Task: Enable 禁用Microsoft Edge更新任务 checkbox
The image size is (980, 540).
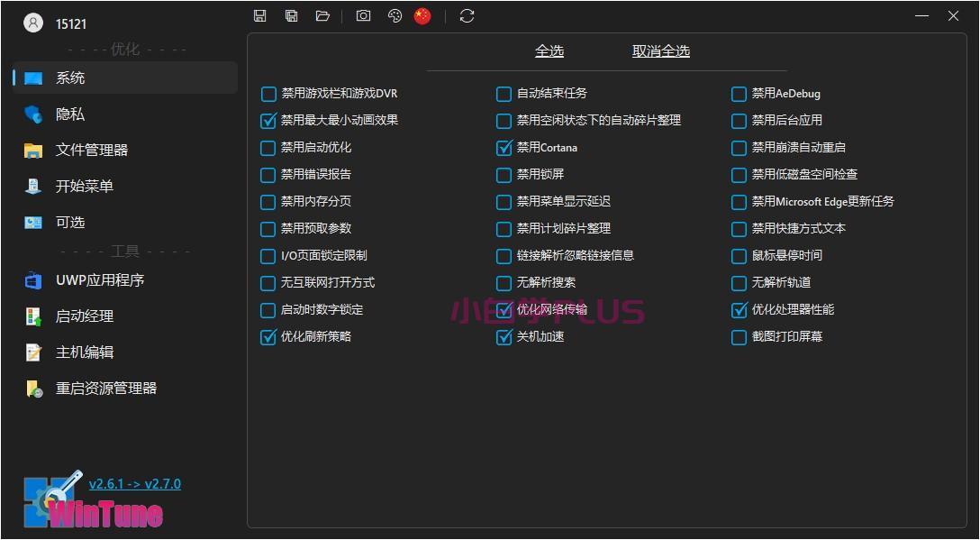Action: tap(739, 202)
